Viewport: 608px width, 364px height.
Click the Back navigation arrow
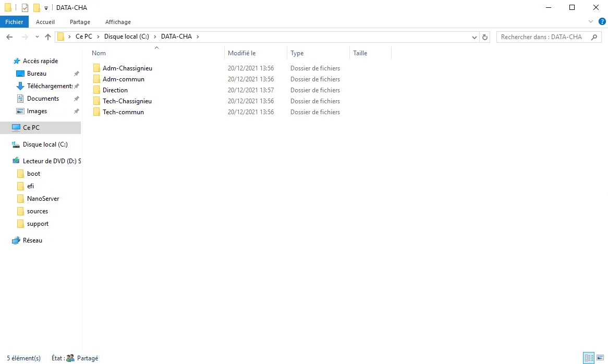point(9,37)
